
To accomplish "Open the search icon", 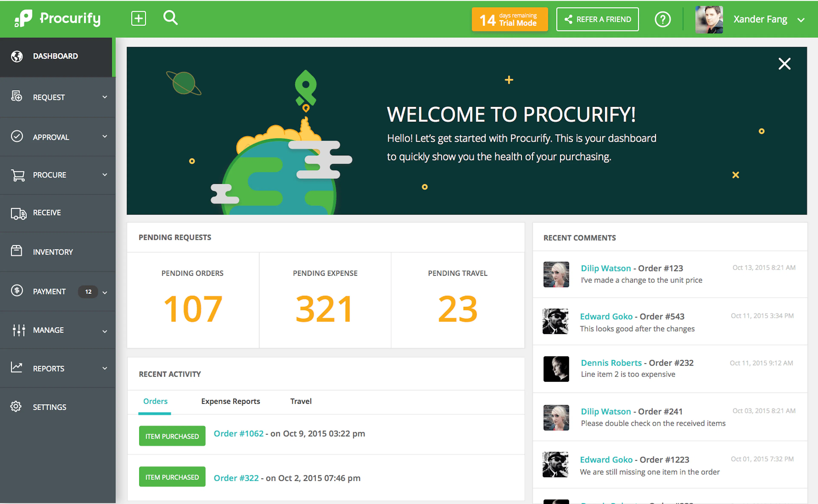I will [170, 18].
